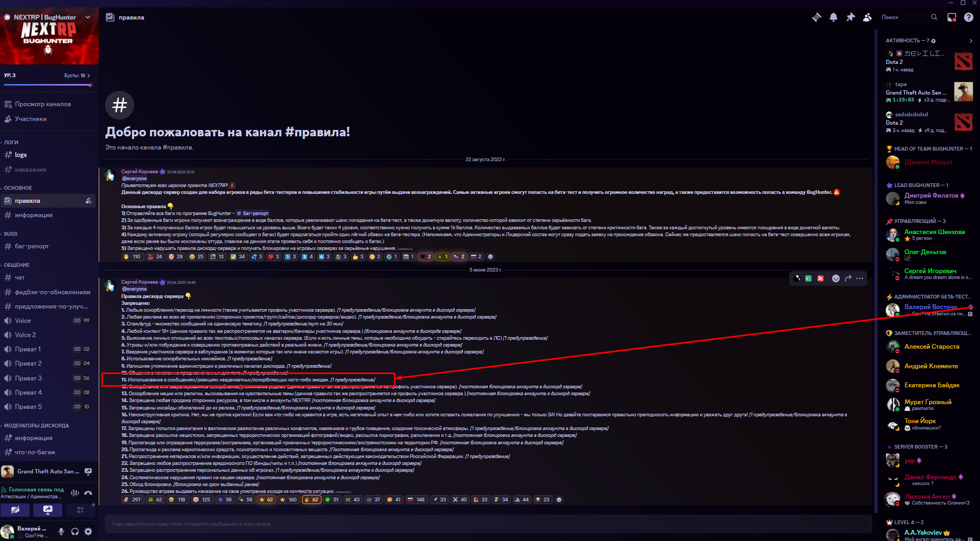Open the help question mark icon
The height and width of the screenshot is (541, 980).
tap(968, 17)
